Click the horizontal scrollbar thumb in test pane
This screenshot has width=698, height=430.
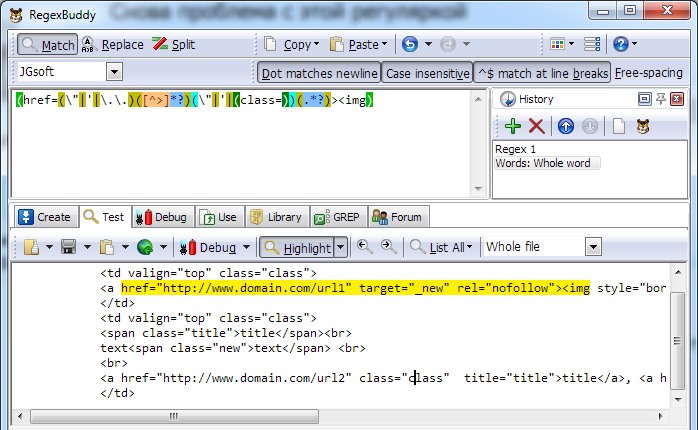tap(174, 416)
